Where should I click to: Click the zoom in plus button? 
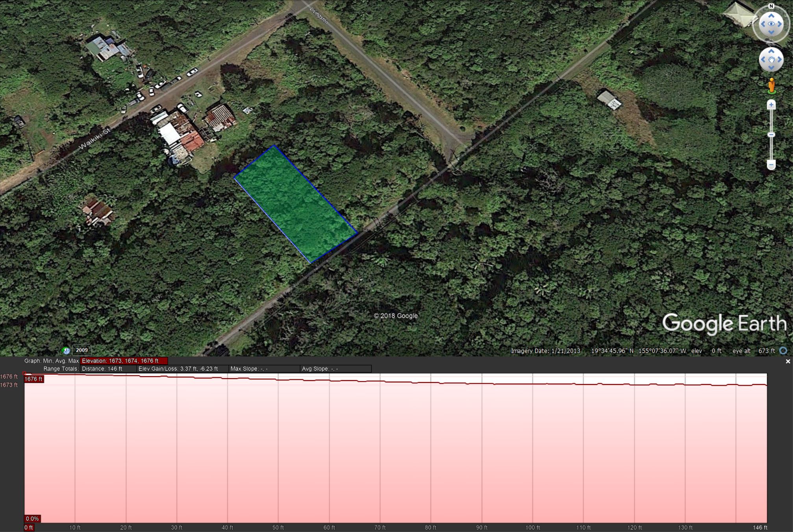tap(771, 104)
